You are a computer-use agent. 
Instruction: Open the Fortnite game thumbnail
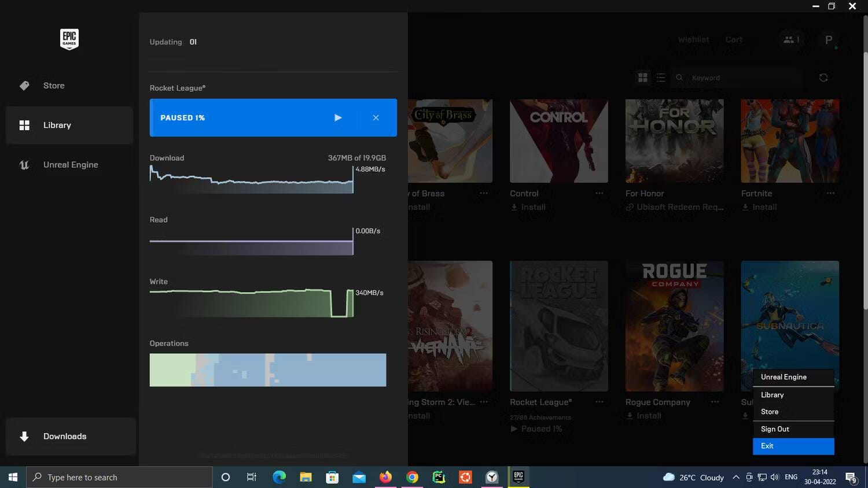click(x=789, y=141)
